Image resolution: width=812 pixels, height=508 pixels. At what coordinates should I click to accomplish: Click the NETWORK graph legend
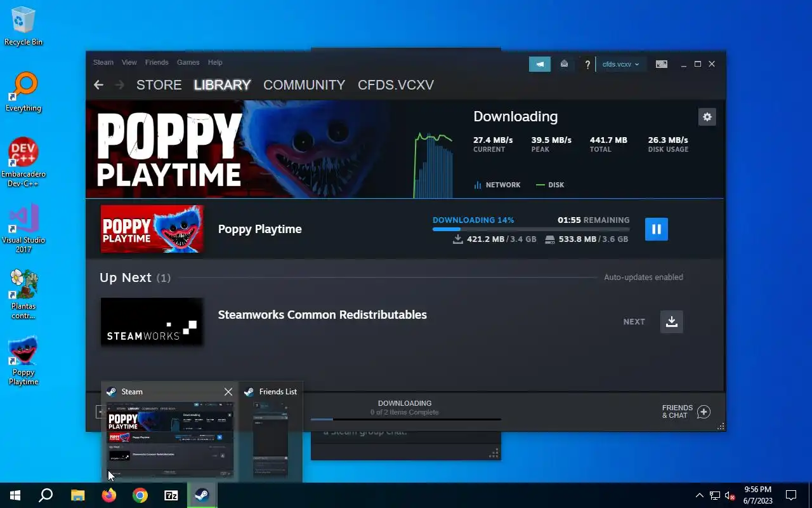point(497,185)
